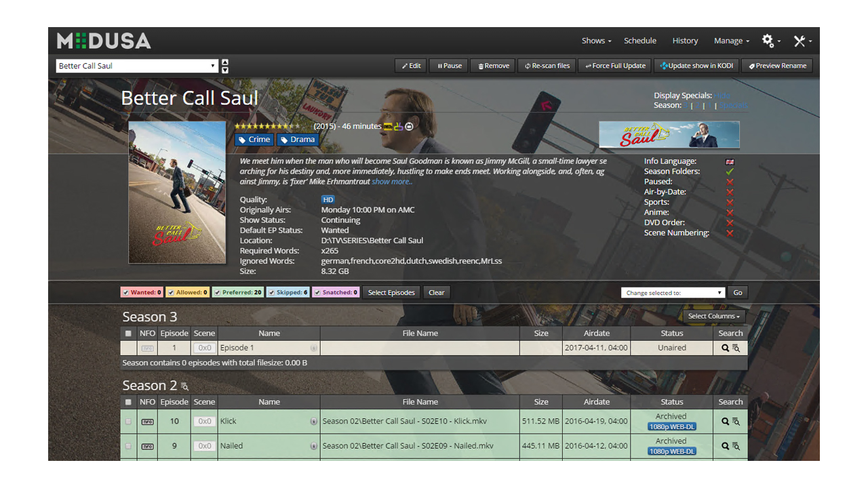Open the Select Columns menu
868x488 pixels.
(713, 316)
